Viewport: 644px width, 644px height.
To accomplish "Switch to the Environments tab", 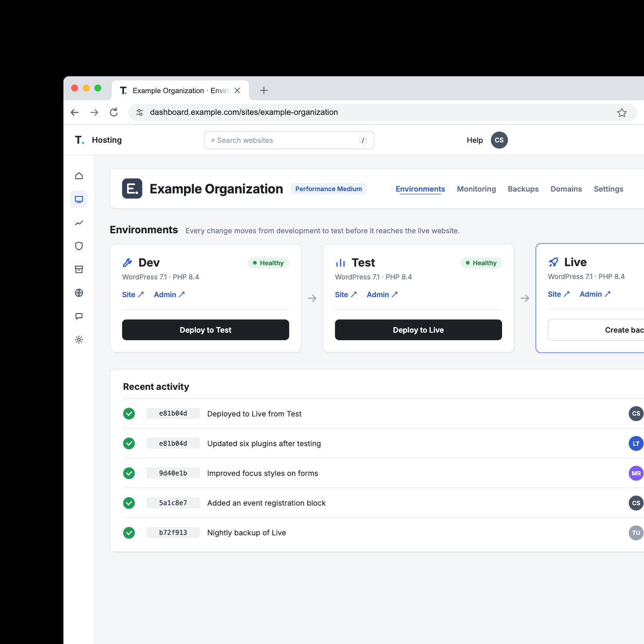I will [x=420, y=189].
